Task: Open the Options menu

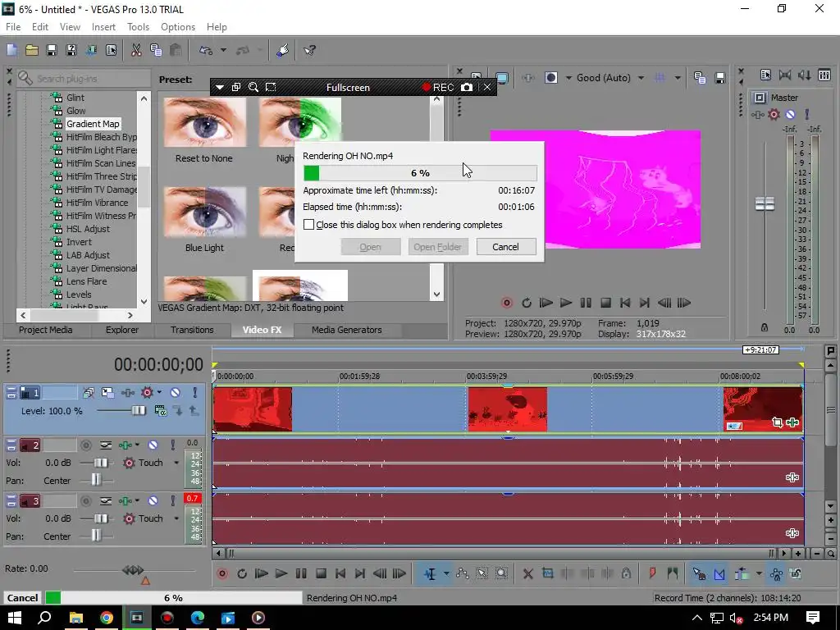Action: [x=178, y=27]
